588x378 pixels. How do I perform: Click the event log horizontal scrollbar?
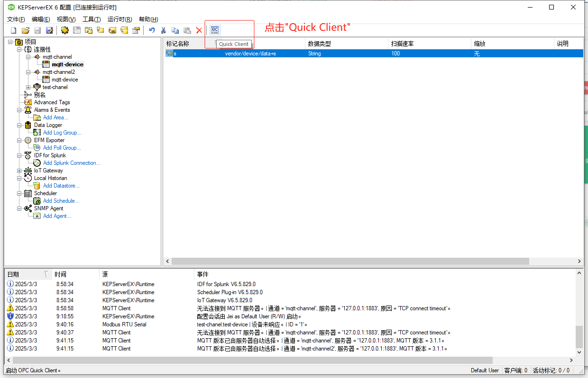point(253,360)
